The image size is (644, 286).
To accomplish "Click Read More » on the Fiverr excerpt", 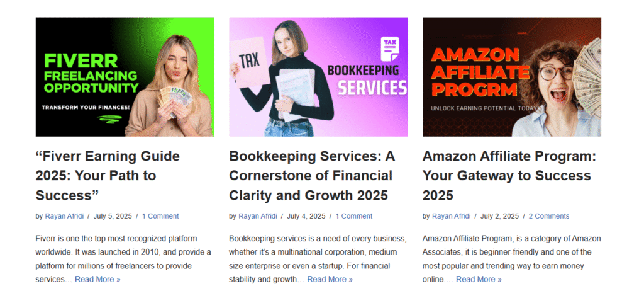I will coord(97,280).
